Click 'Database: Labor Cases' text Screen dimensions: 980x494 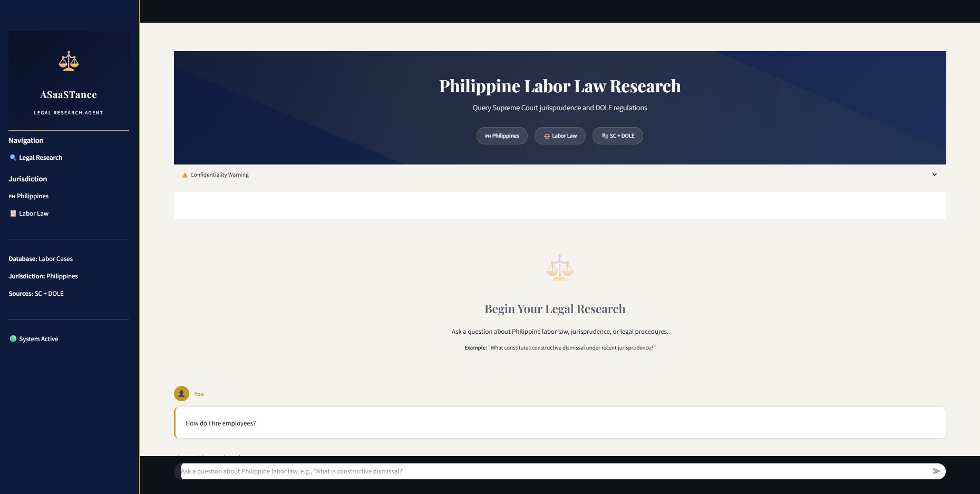click(x=41, y=259)
